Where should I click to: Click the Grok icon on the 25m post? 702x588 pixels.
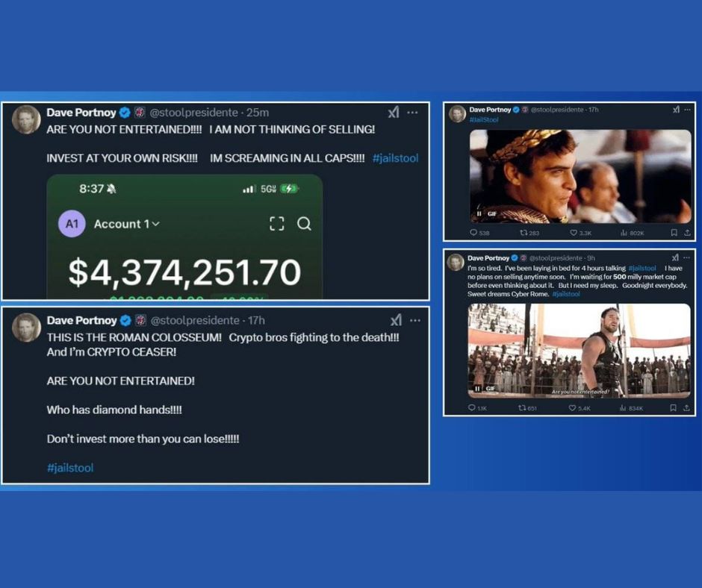point(394,112)
